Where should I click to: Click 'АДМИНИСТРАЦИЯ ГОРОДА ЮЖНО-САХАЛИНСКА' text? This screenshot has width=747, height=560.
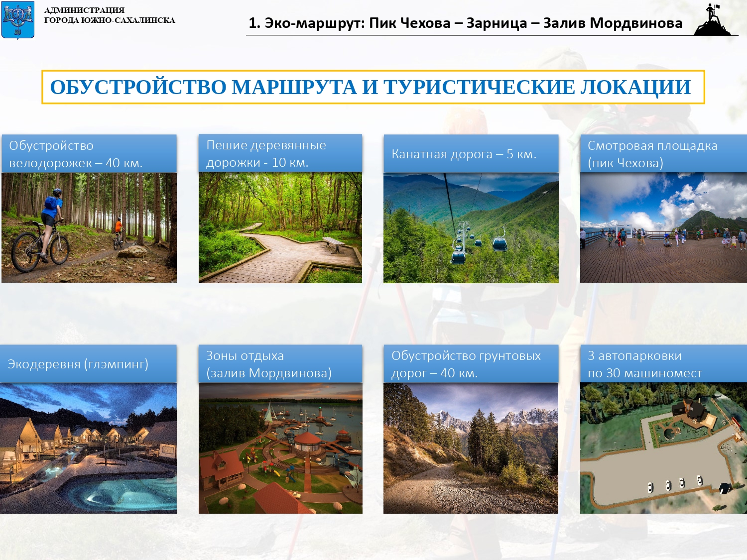(x=110, y=15)
